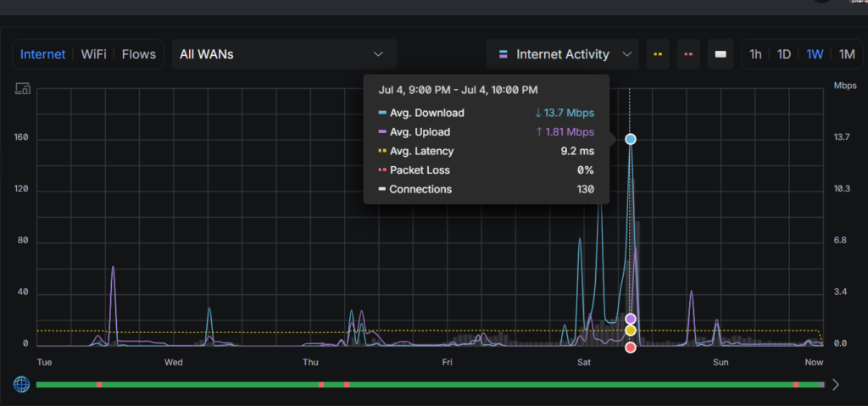The height and width of the screenshot is (406, 868).
Task: Click the Thu label on x-axis
Action: (x=310, y=362)
